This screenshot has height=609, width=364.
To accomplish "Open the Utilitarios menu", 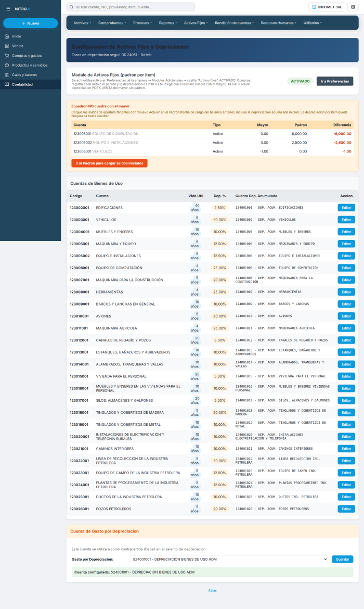I will point(313,23).
